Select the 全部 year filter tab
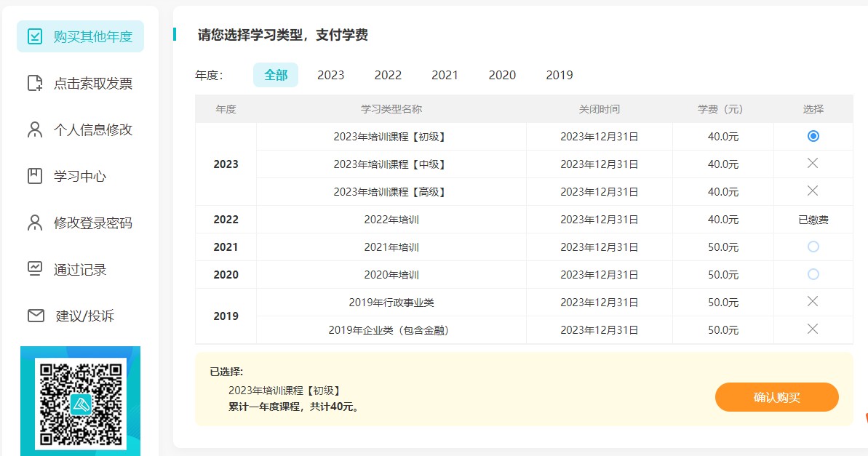Screen dimensions: 868x456 pos(276,74)
